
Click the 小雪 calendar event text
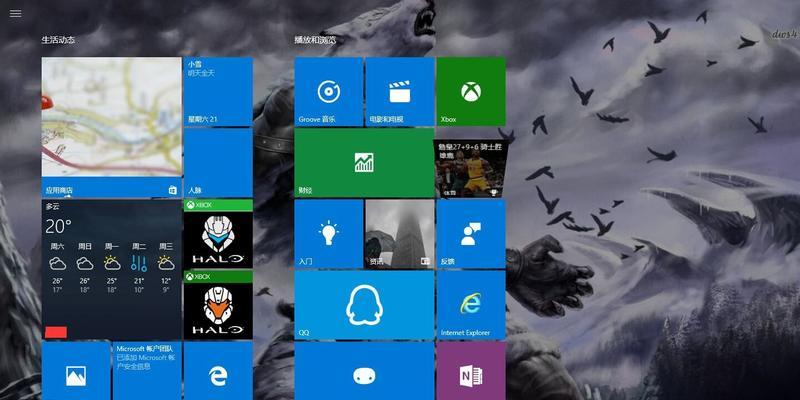point(195,64)
